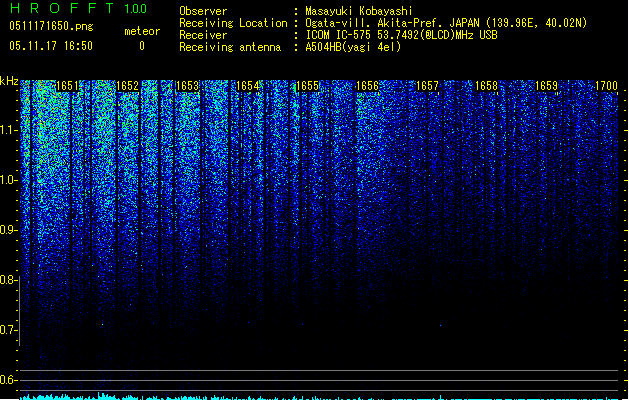Click the HROFFT 1.0.0 title text
The image size is (629, 400).
click(79, 8)
